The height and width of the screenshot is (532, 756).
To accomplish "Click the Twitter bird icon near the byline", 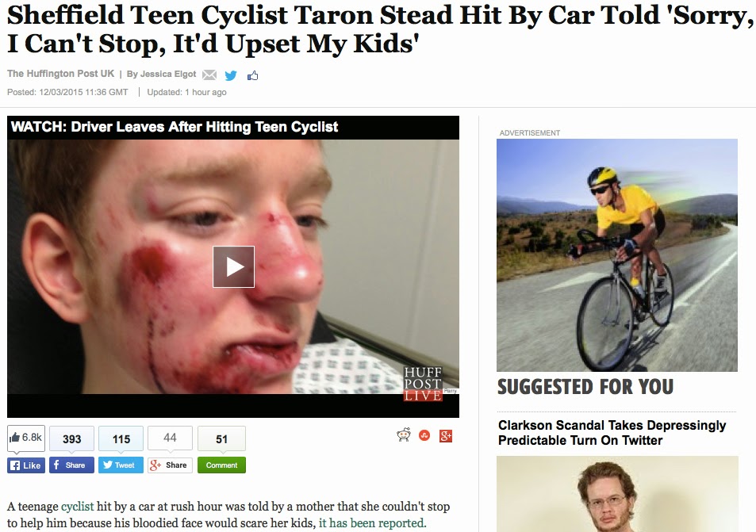I will click(x=231, y=75).
